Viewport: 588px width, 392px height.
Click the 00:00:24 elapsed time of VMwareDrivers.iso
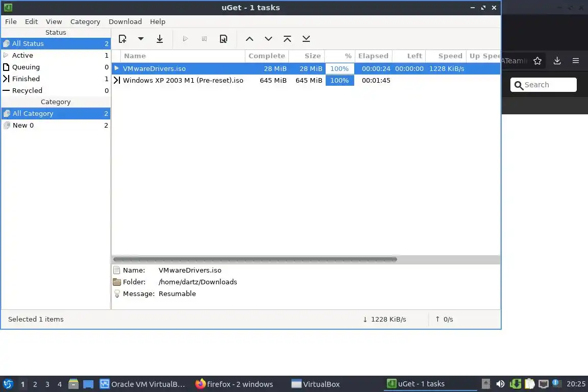376,68
